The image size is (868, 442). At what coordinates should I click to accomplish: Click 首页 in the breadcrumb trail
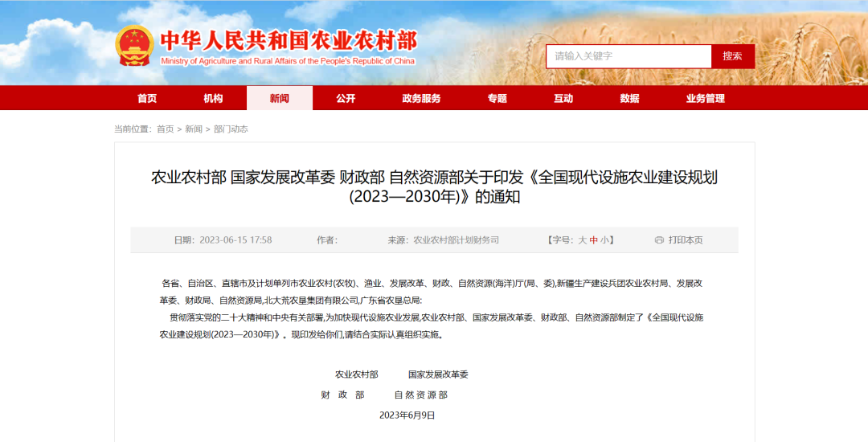click(x=165, y=129)
